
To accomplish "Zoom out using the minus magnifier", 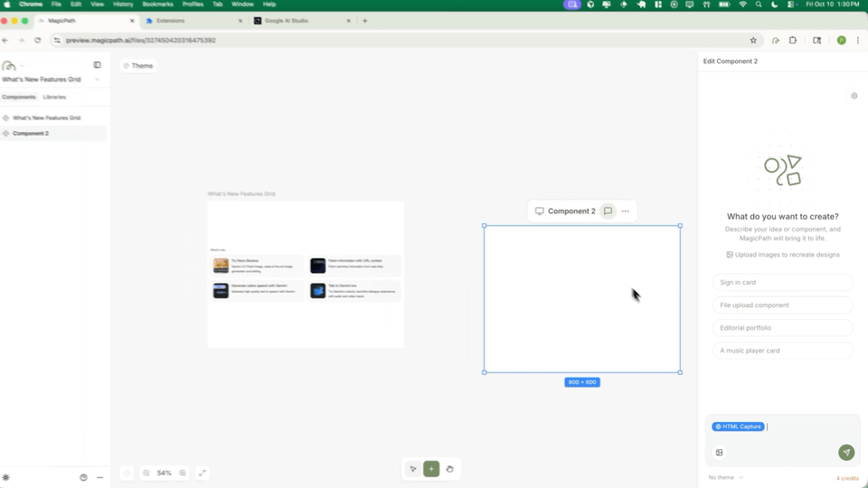I will 146,473.
